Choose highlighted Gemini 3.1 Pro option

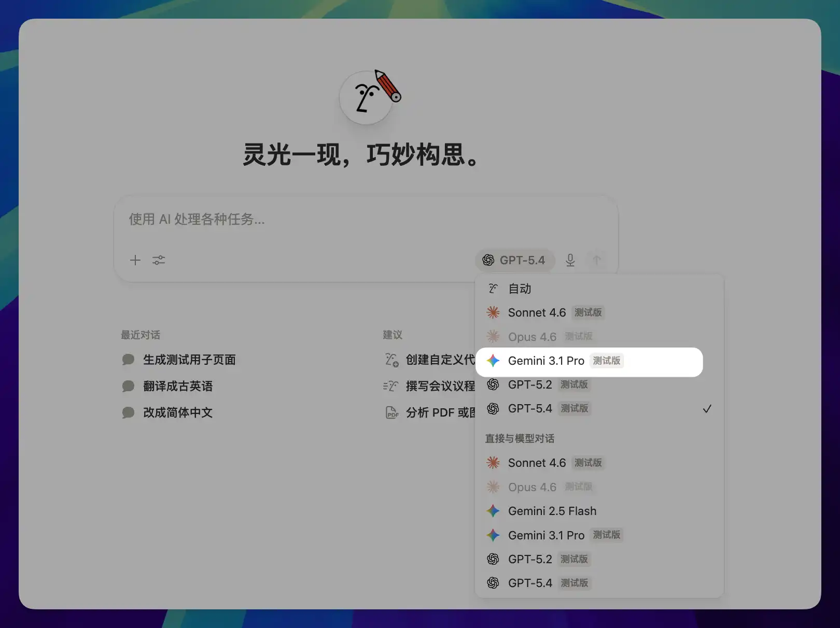[546, 361]
